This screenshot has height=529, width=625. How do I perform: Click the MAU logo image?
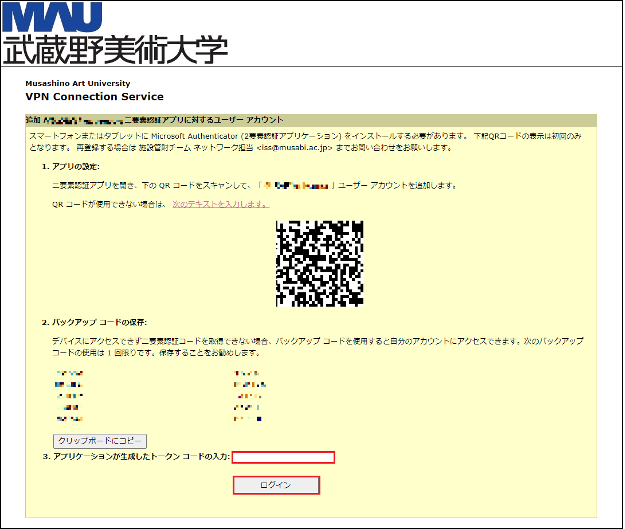(x=53, y=17)
